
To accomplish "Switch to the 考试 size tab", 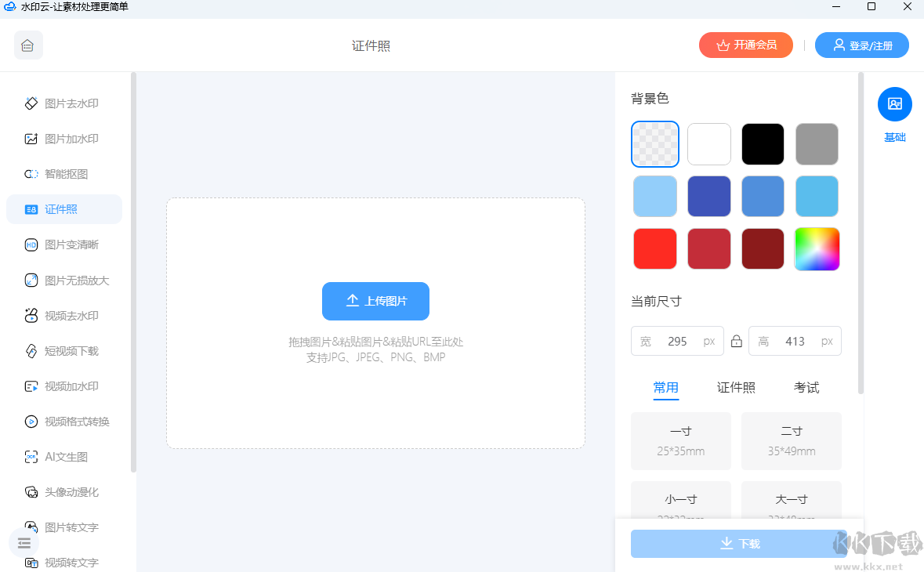I will (806, 387).
